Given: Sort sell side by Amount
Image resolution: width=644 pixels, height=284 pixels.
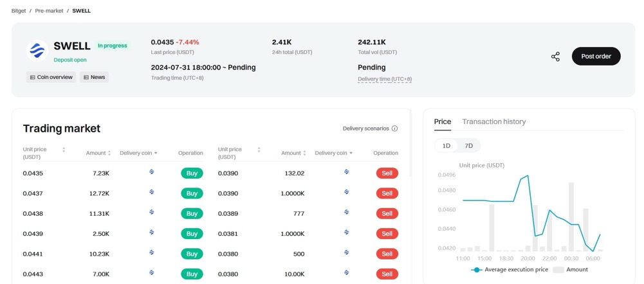Looking at the screenshot, I should coord(304,153).
